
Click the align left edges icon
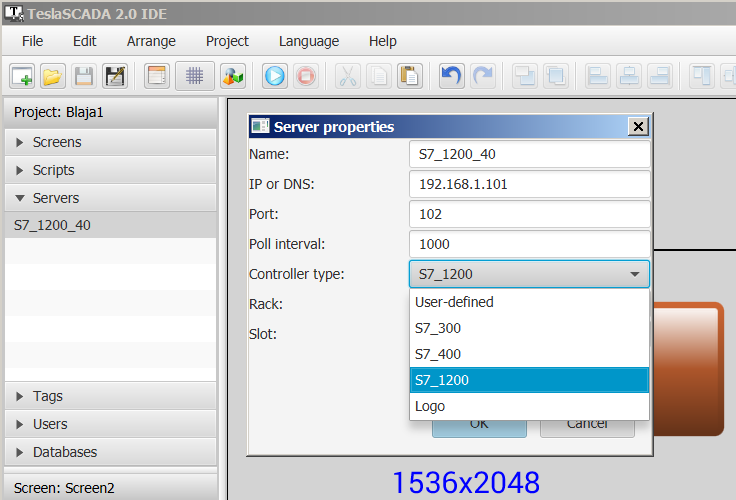point(598,76)
